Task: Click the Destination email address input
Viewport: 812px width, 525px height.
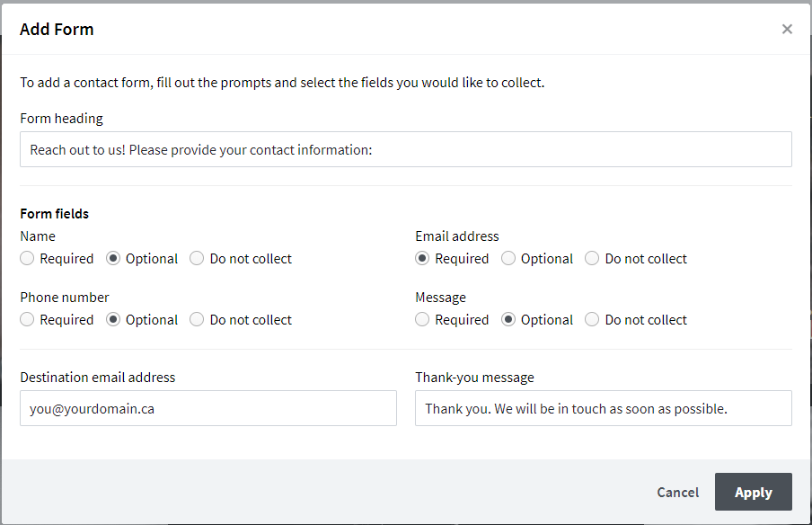Action: [207, 408]
